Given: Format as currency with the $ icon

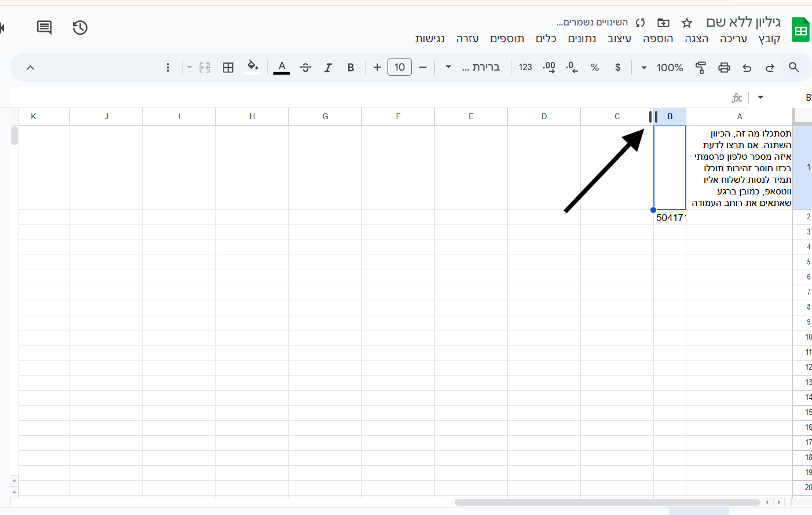Looking at the screenshot, I should click(618, 67).
